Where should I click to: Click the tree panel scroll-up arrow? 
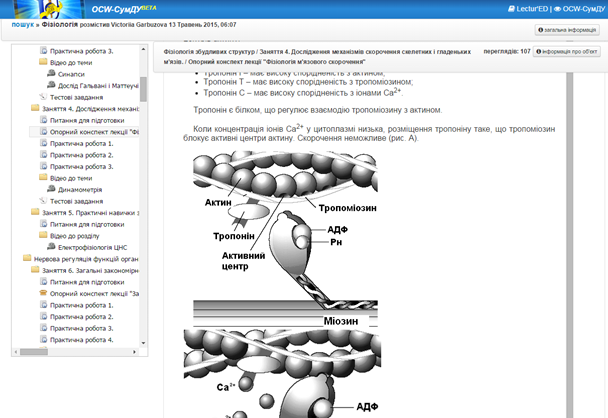click(143, 49)
